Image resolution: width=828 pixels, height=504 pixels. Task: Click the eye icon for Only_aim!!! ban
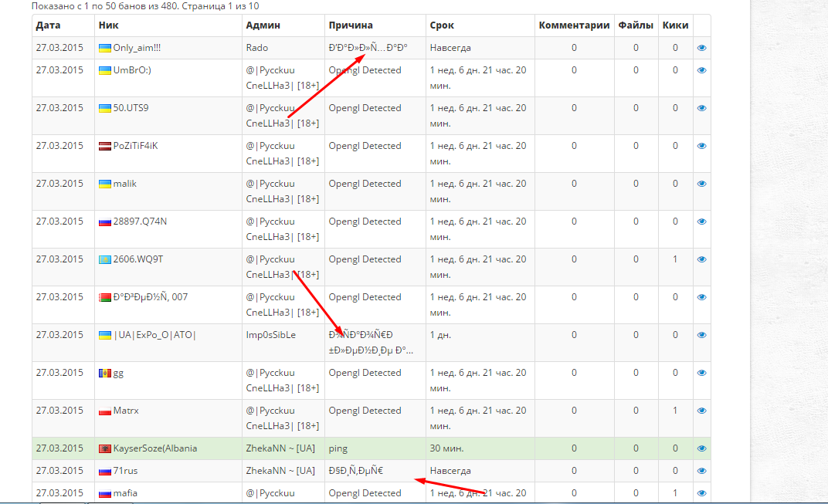[701, 48]
